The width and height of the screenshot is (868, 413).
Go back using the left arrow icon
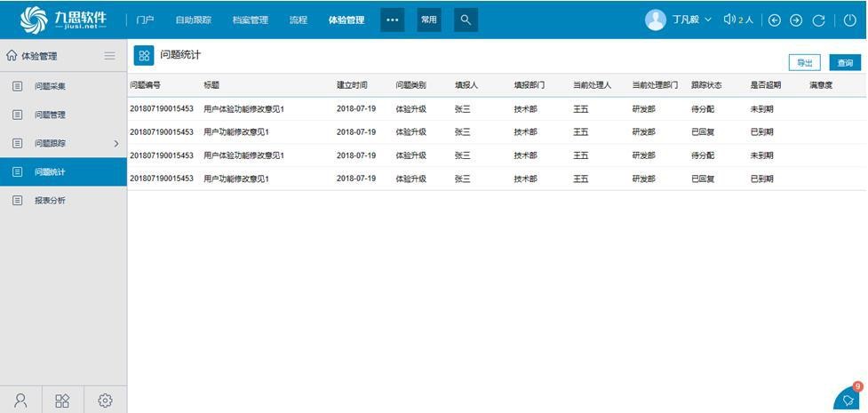[x=774, y=20]
